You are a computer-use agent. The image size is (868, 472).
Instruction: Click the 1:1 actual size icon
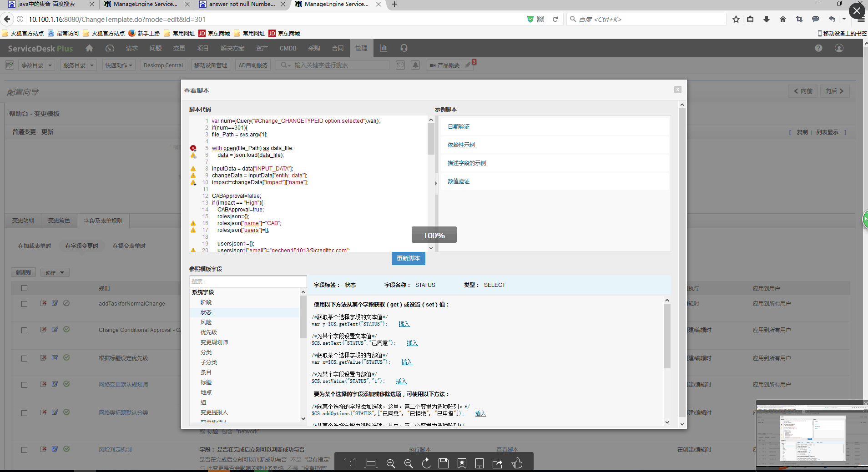tap(349, 463)
